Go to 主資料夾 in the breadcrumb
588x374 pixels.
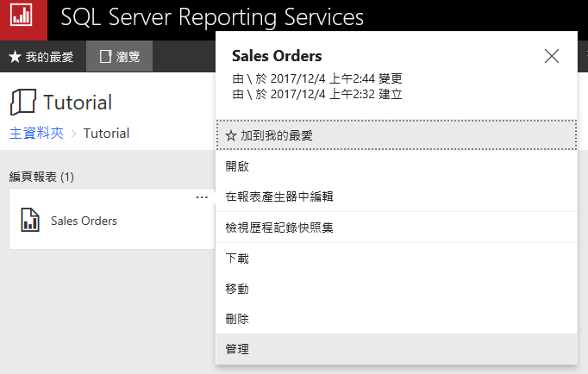point(38,133)
